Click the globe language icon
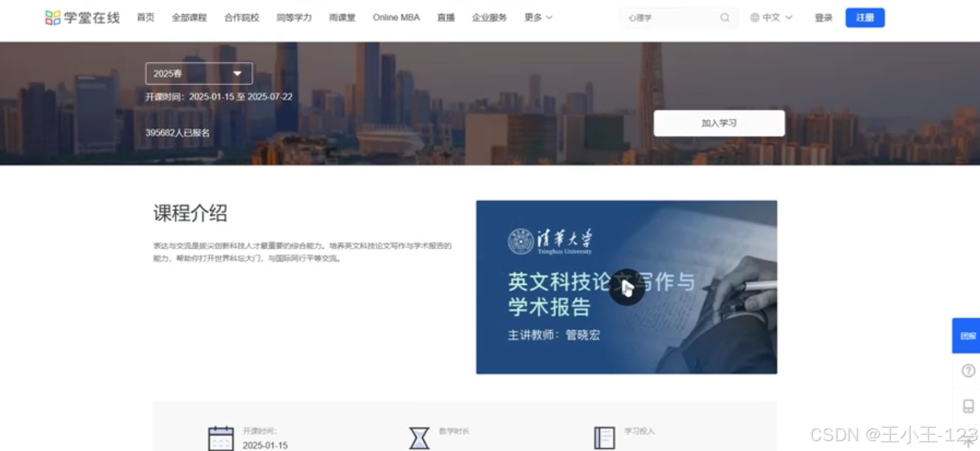The height and width of the screenshot is (451, 980). (x=754, y=17)
